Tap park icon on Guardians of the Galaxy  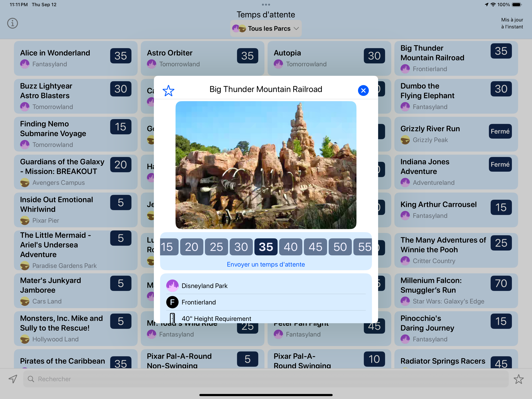point(25,182)
